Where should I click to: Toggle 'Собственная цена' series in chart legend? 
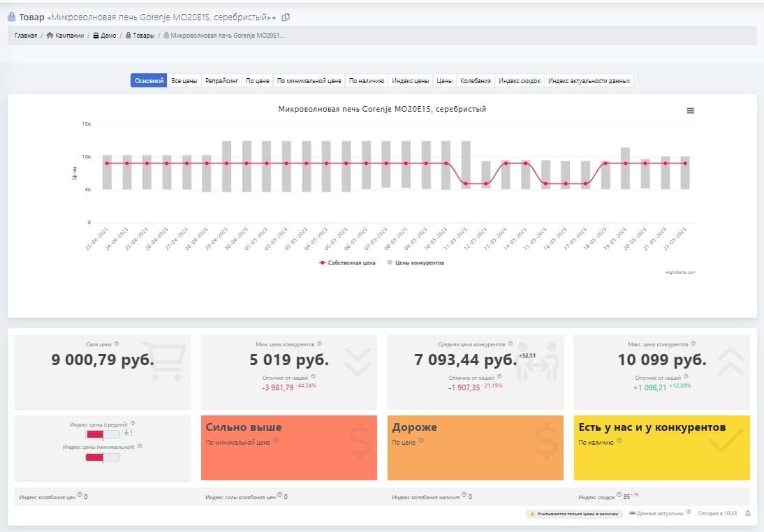[x=347, y=263]
